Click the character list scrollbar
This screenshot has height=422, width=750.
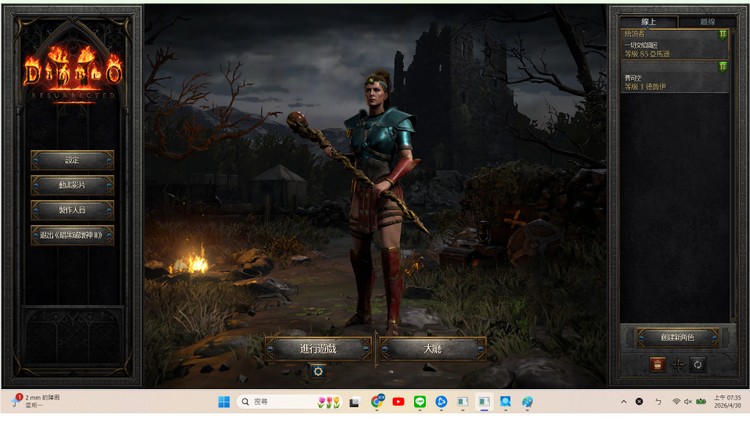[732, 176]
